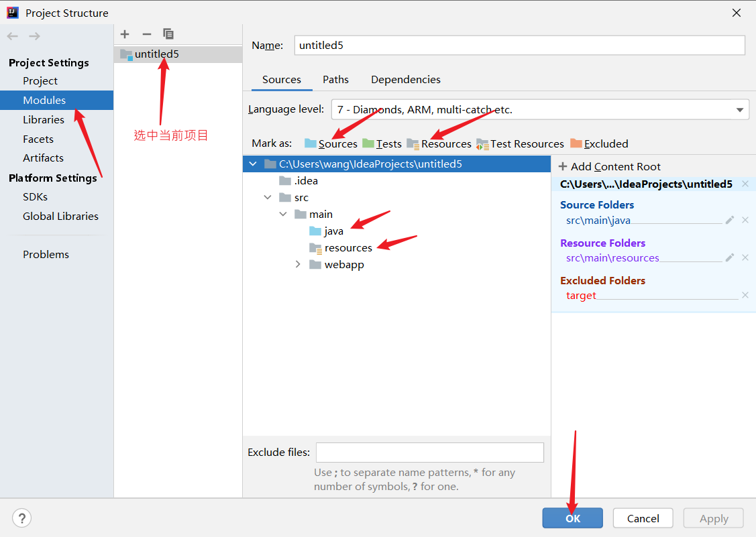Image resolution: width=756 pixels, height=537 pixels.
Task: Open the help question mark button
Action: click(x=21, y=518)
